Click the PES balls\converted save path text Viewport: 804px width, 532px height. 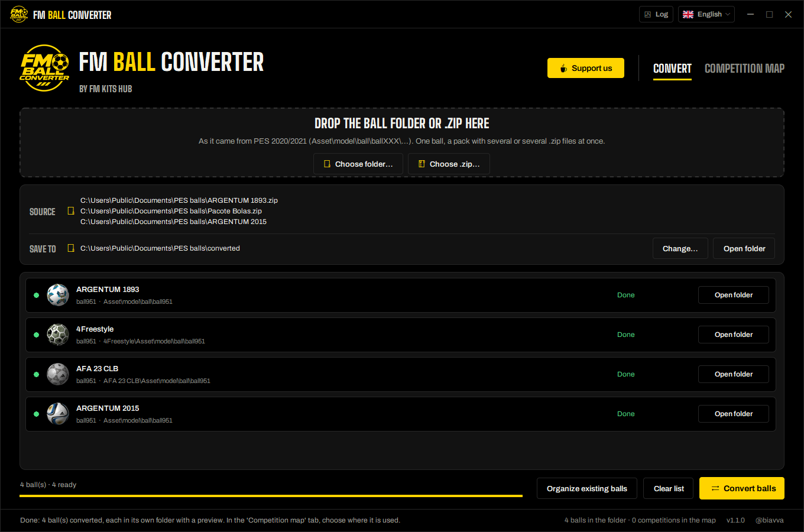point(160,248)
